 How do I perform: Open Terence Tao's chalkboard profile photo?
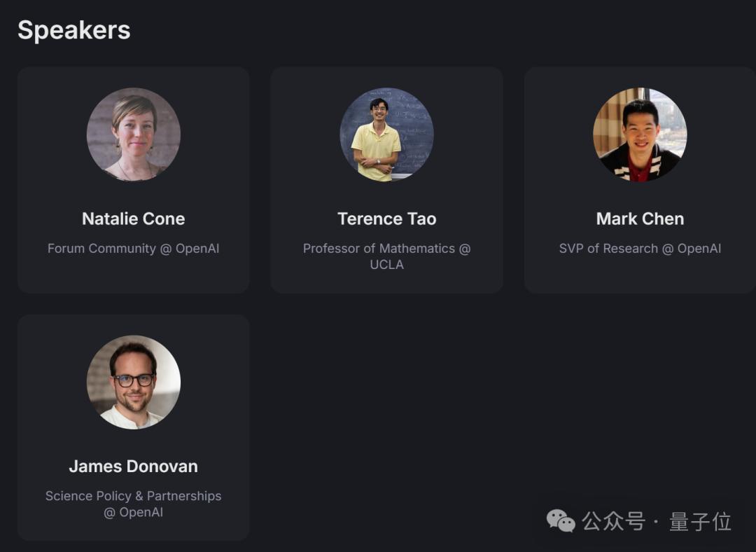386,134
